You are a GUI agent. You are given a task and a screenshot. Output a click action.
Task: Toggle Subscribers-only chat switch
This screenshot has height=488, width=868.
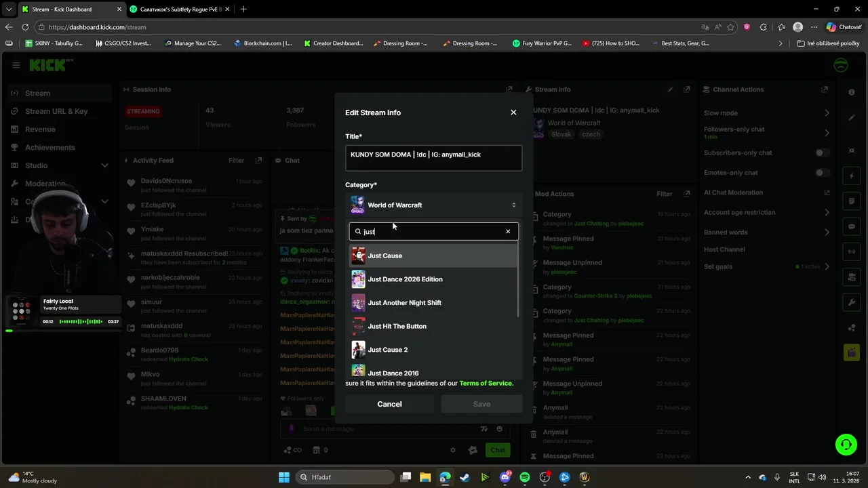tap(823, 153)
